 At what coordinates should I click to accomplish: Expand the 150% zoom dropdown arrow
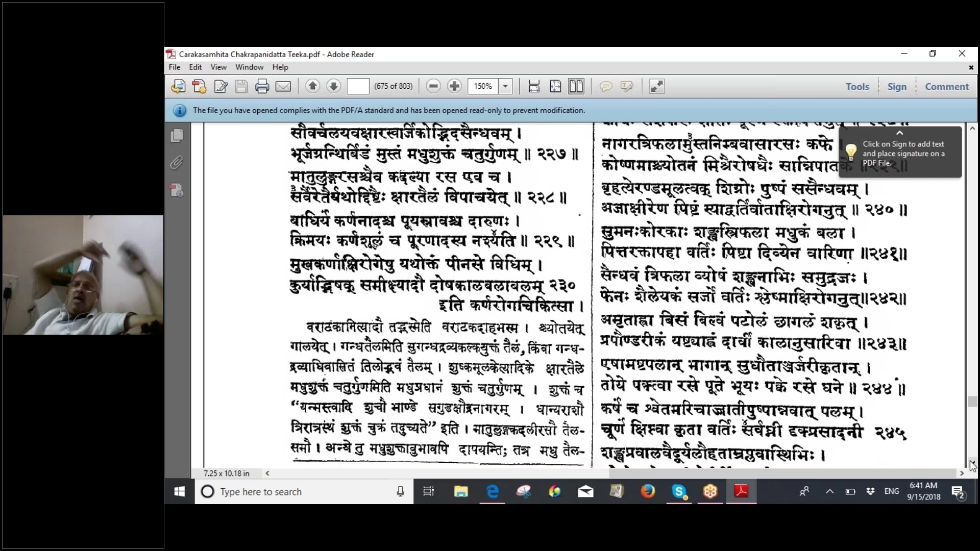click(505, 86)
